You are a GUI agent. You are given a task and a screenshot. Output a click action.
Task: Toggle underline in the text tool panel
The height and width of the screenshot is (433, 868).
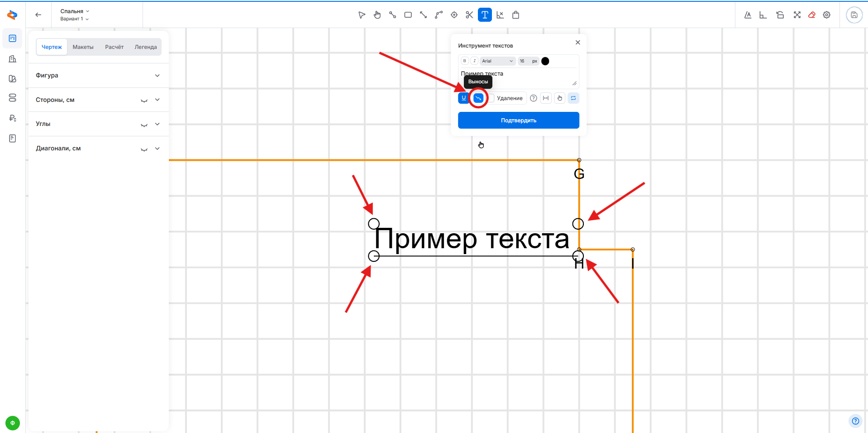463,98
